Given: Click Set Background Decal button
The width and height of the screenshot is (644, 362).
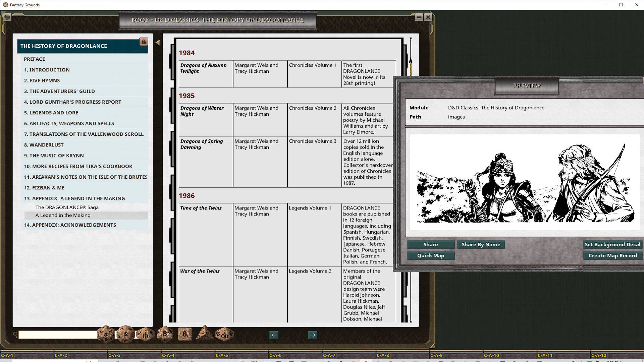Looking at the screenshot, I should click(612, 244).
